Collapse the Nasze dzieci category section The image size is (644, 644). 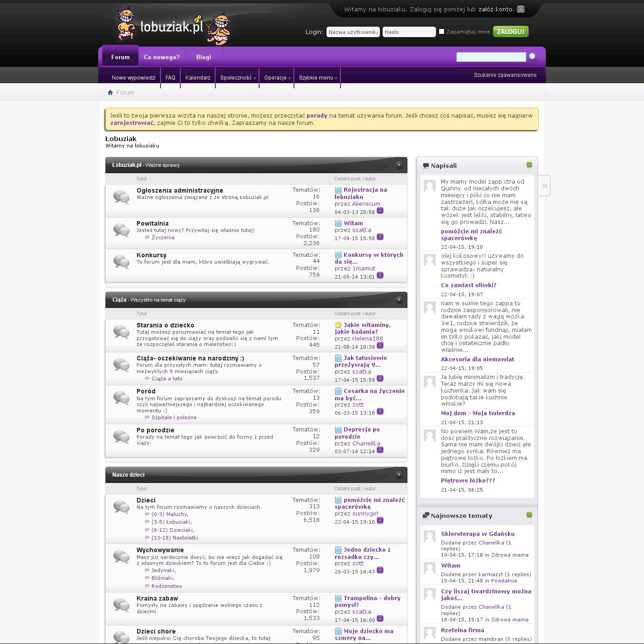click(399, 475)
